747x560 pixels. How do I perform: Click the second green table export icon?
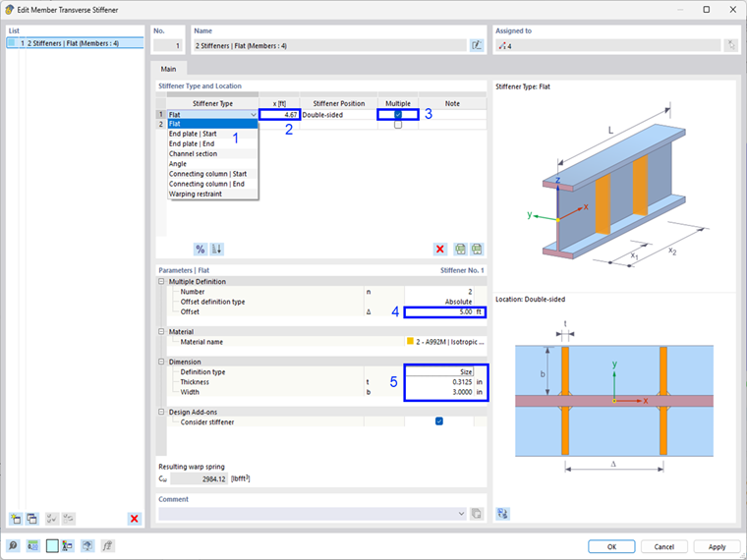tap(477, 249)
